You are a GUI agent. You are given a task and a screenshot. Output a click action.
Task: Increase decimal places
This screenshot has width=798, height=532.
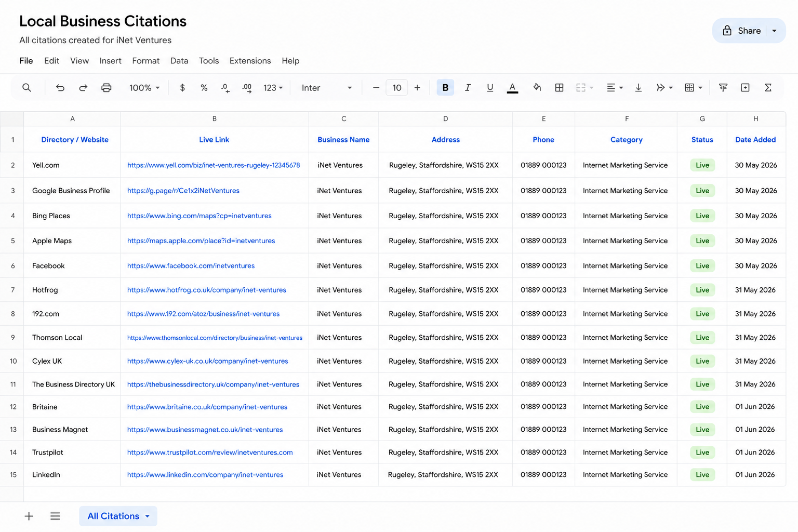247,88
